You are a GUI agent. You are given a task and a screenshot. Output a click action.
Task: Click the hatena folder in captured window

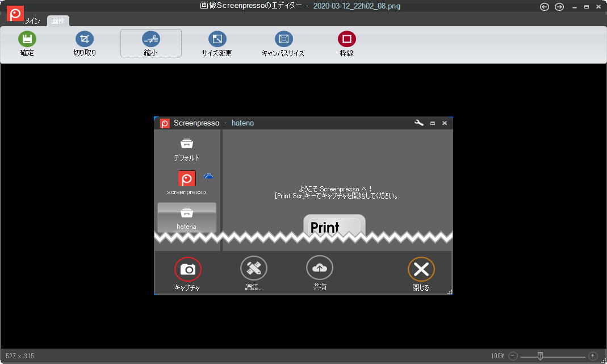pyautogui.click(x=187, y=217)
